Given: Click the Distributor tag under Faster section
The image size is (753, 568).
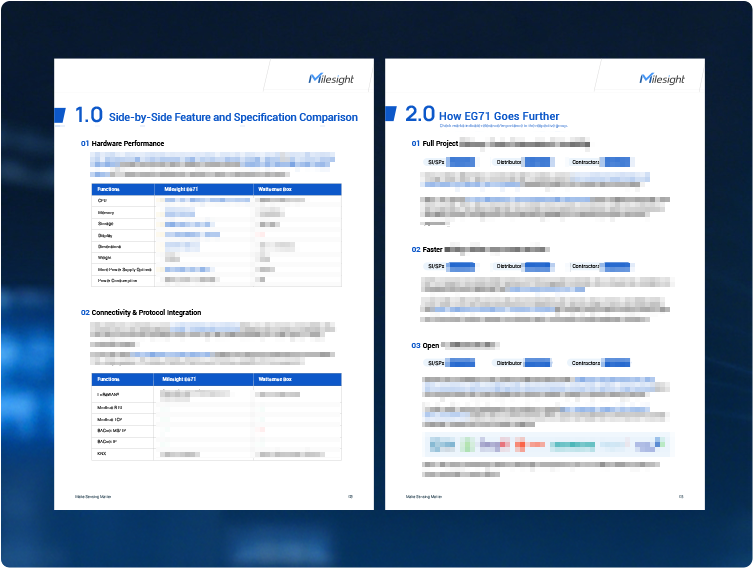Looking at the screenshot, I should click(523, 266).
